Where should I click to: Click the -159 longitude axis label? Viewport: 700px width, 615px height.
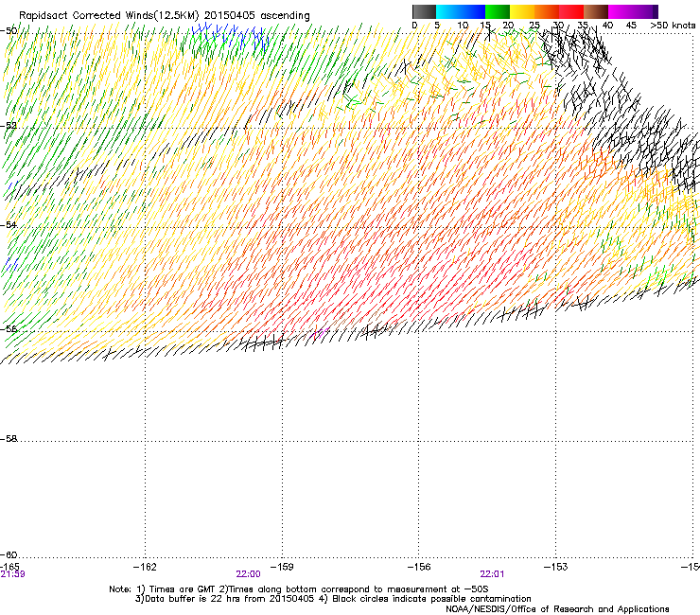282,567
